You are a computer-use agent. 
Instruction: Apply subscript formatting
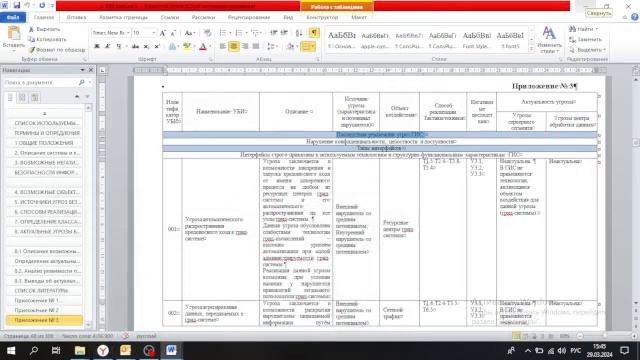[146, 47]
